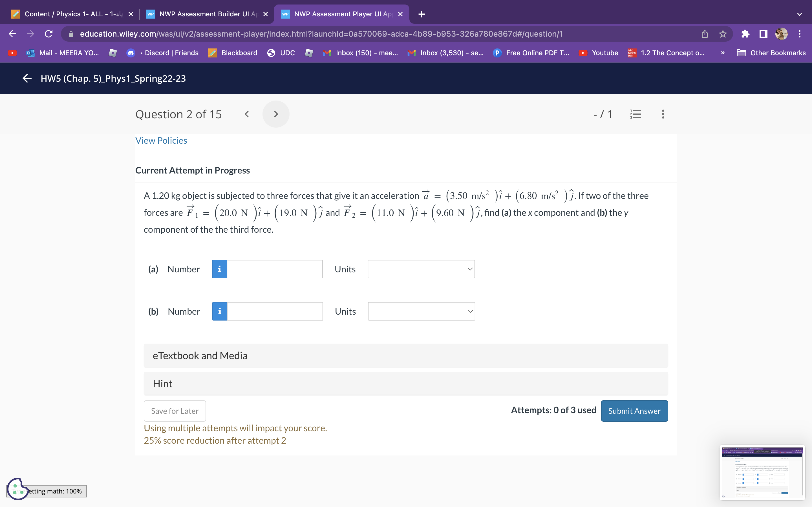
Task: Go to the previous question
Action: click(247, 114)
